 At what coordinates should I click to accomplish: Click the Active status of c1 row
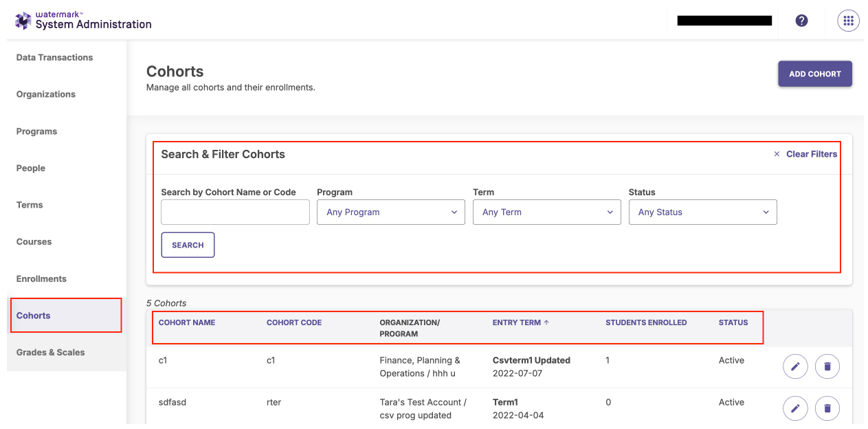click(731, 360)
